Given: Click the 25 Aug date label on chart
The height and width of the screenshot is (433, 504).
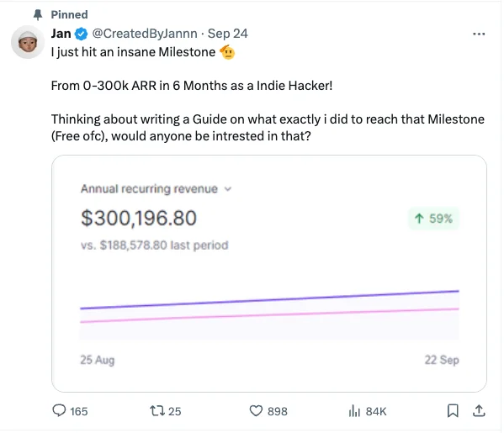Looking at the screenshot, I should (x=98, y=360).
